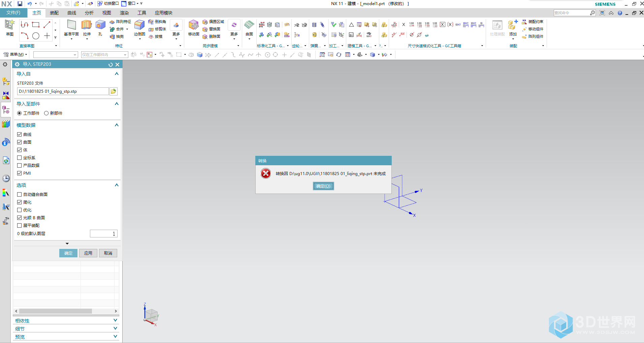Click Cancel (取消) in the import panel
This screenshot has width=644, height=343.
108,253
